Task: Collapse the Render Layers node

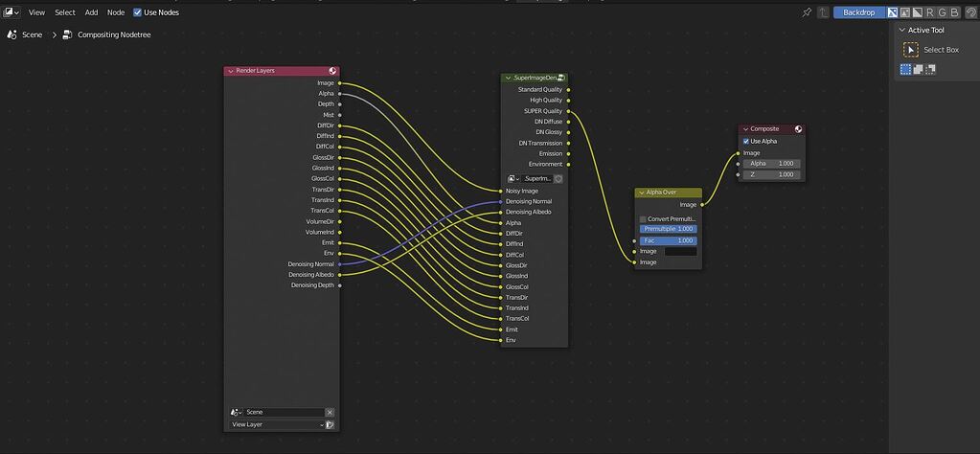Action: pyautogui.click(x=230, y=71)
